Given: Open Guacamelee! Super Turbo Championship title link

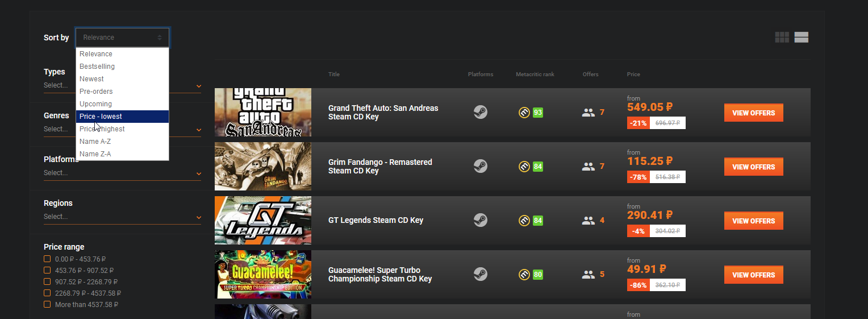Looking at the screenshot, I should pos(380,275).
